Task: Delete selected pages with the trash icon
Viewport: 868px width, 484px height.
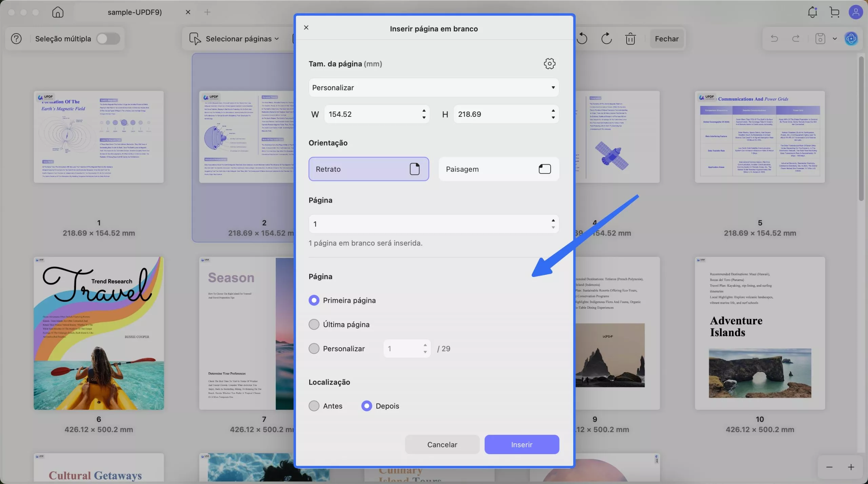Action: click(630, 38)
